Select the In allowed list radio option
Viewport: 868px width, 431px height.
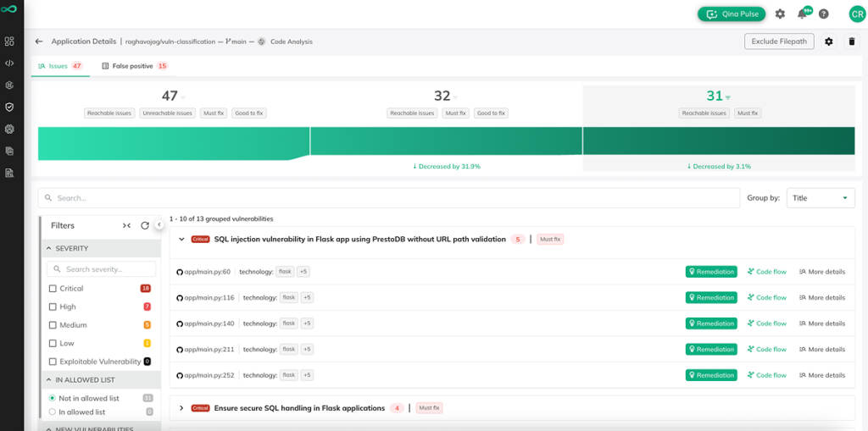point(53,412)
